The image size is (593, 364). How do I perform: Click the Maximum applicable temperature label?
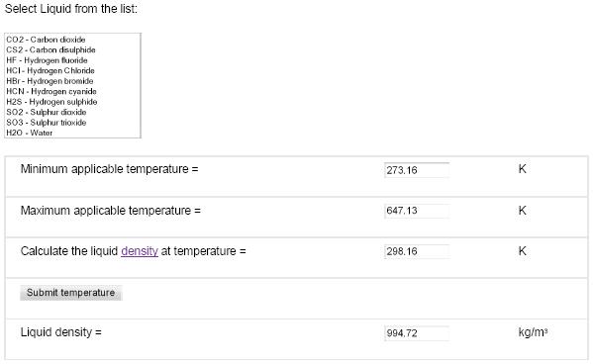pyautogui.click(x=111, y=211)
